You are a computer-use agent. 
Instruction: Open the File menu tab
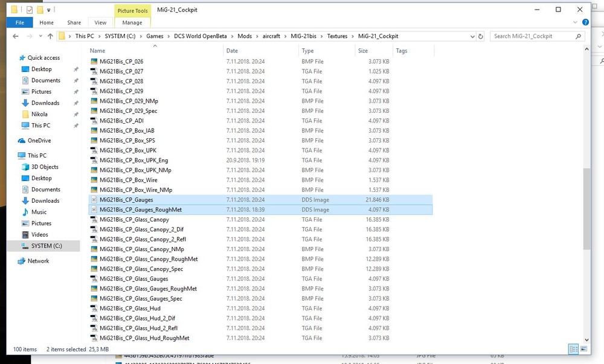coord(20,23)
